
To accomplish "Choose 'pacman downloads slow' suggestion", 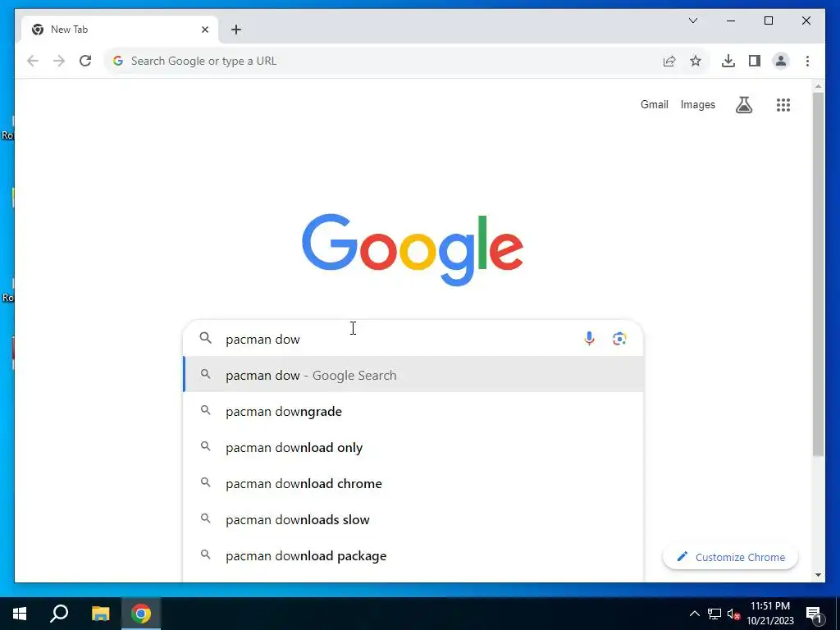I will point(413,519).
